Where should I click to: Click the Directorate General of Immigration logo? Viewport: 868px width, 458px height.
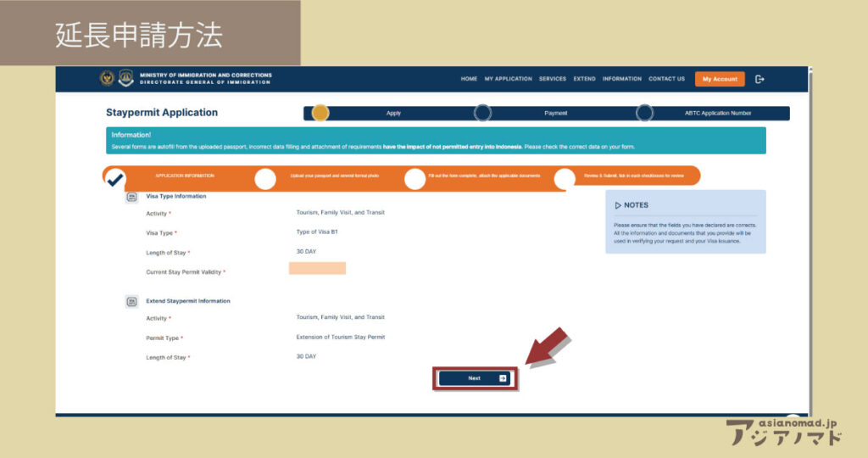(125, 79)
